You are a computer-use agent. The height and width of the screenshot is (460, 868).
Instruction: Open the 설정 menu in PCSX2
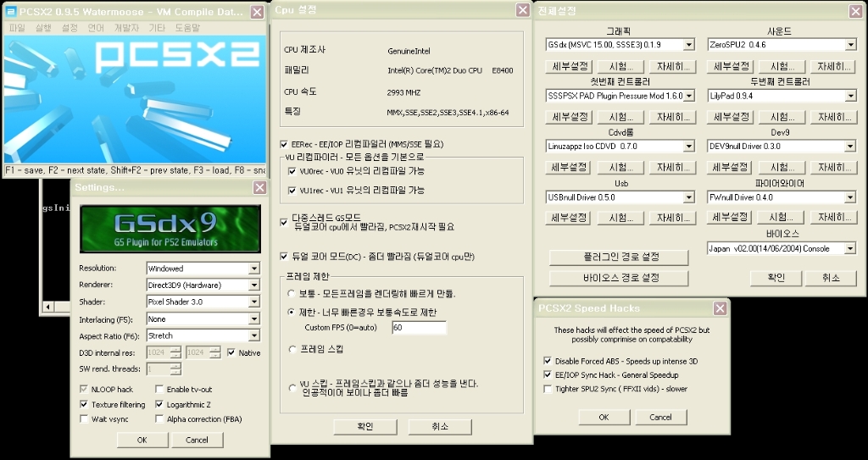tap(70, 28)
